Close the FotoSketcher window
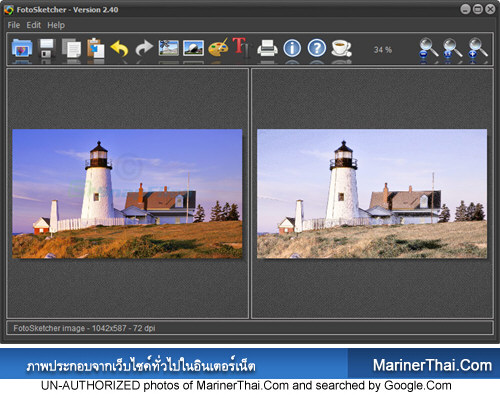500x398 pixels. pos(490,9)
